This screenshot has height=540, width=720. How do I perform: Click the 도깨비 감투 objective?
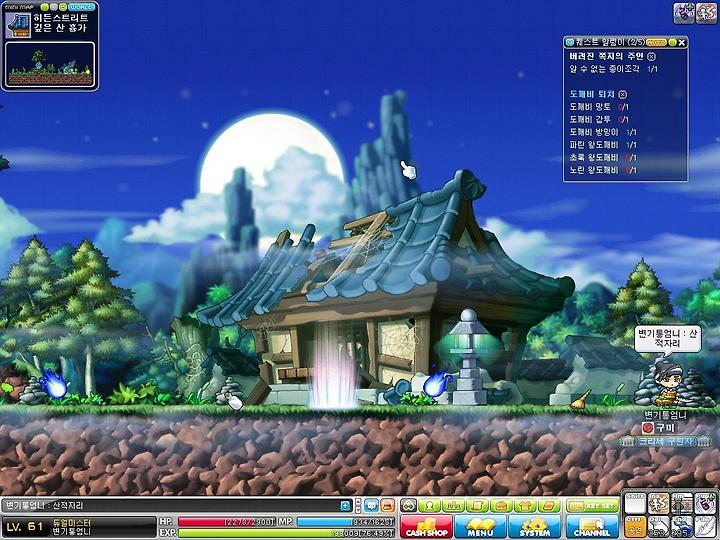[599, 119]
